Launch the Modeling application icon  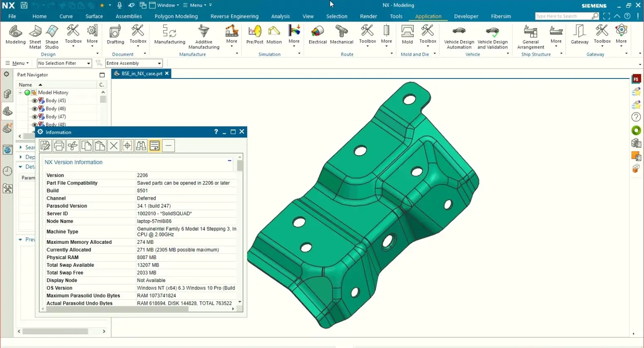click(15, 34)
